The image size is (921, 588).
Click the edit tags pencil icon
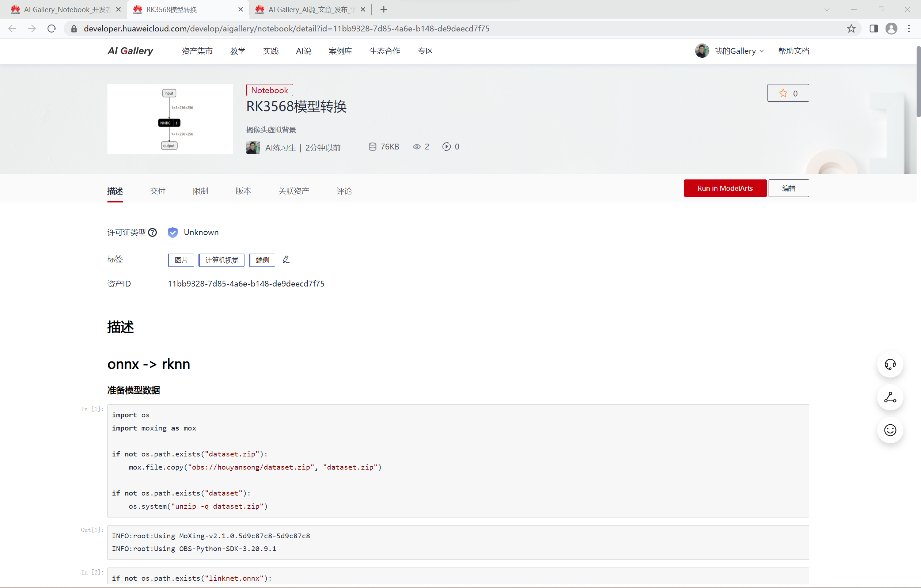tap(286, 260)
